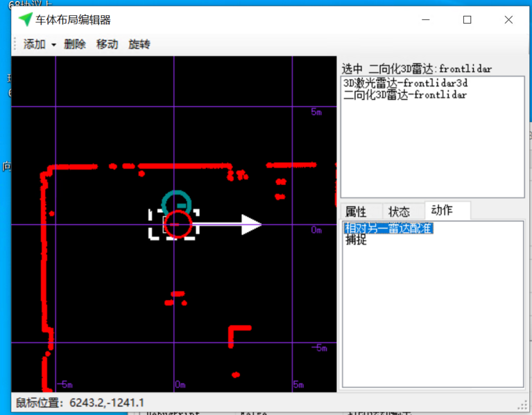Open the 添加 dropdown menu
Viewport: 532px width, 415px height.
point(40,44)
